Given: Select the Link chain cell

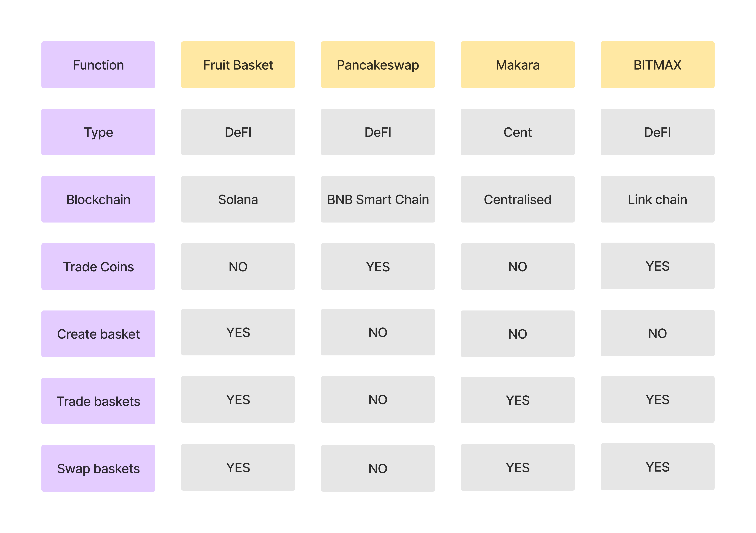Looking at the screenshot, I should coord(657,199).
